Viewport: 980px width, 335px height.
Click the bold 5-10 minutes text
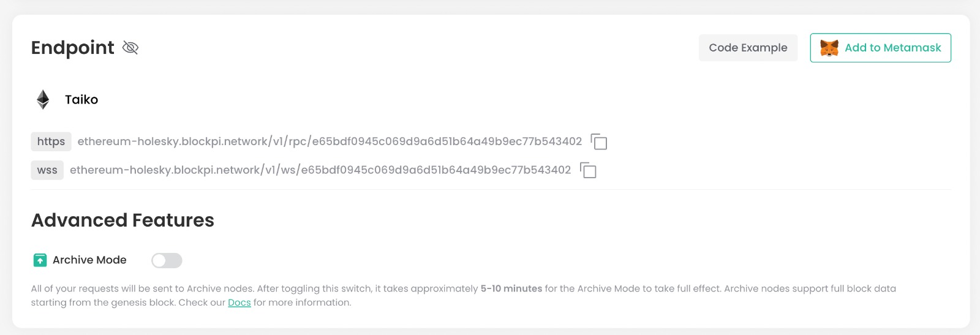(x=511, y=288)
